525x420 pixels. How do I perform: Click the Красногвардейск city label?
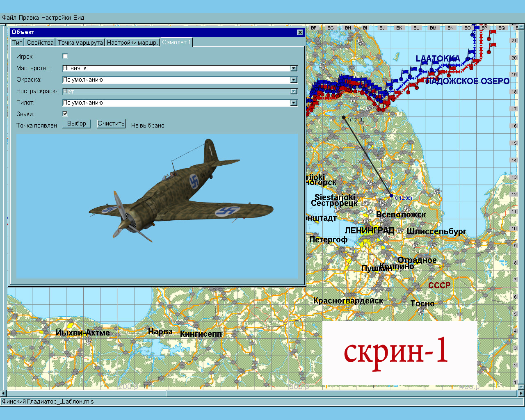[348, 301]
